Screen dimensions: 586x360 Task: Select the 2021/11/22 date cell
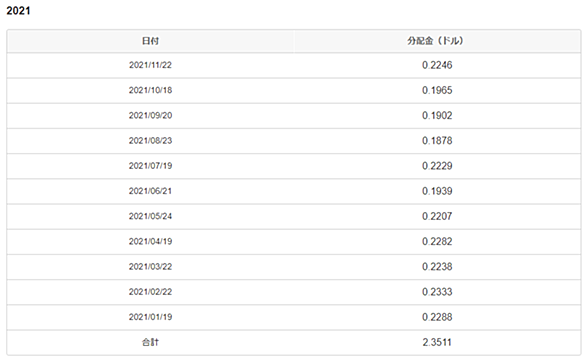150,65
